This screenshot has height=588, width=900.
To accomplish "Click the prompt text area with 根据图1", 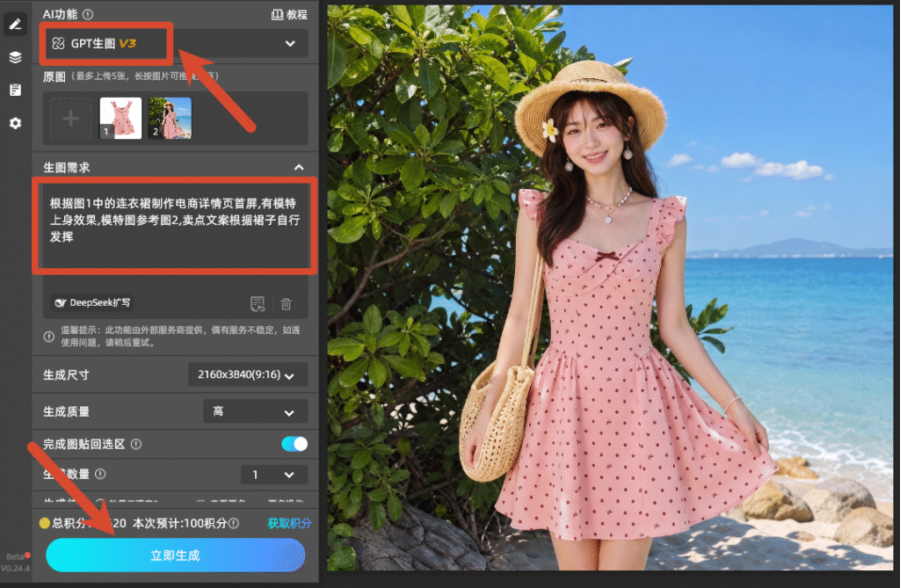I will [x=175, y=226].
